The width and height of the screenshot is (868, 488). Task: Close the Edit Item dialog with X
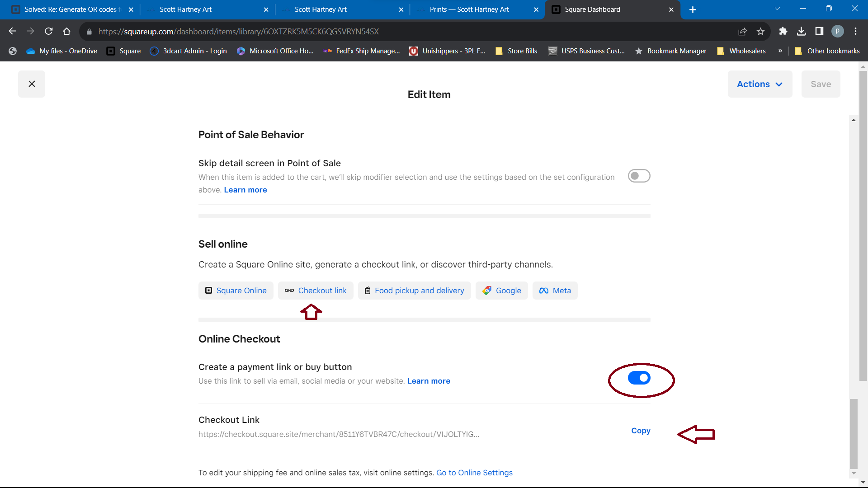[x=32, y=84]
